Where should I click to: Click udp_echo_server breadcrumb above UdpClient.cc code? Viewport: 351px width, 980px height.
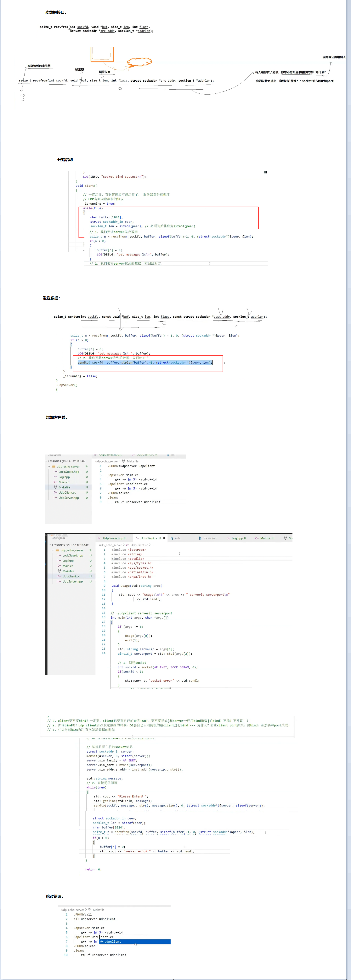point(110,545)
